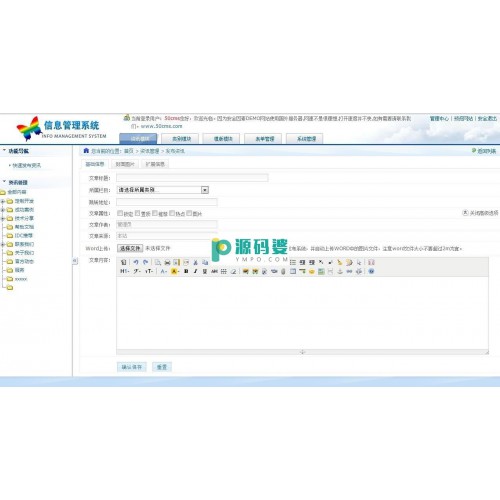This screenshot has height=500, width=500.
Task: Click the redo arrow in the editor toolbar
Action: (145, 262)
